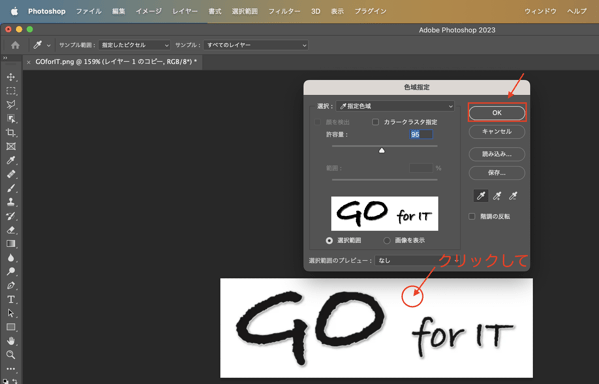This screenshot has height=384, width=599.
Task: Open the Edit Toolbar three-dots menu
Action: [11, 368]
